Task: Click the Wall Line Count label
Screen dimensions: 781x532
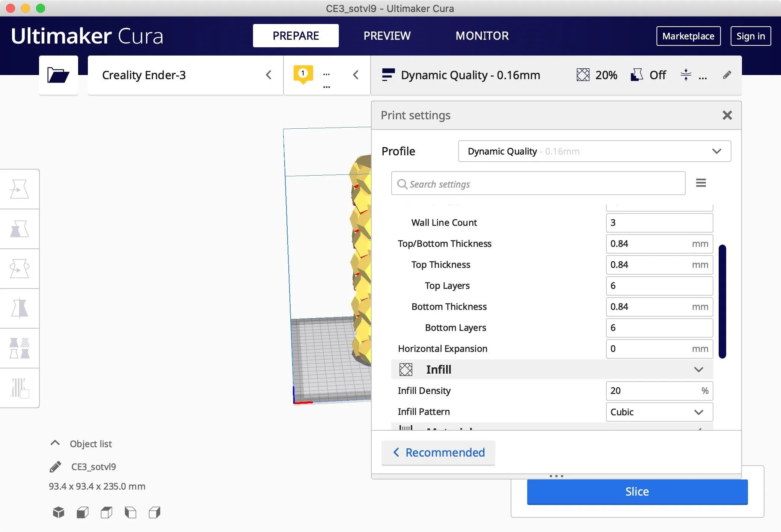Action: [444, 223]
